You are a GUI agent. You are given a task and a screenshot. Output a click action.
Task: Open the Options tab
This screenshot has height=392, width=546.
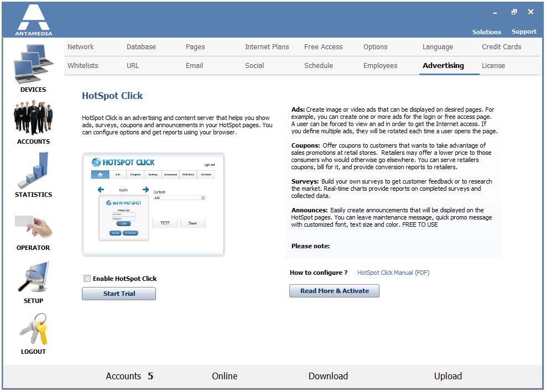(375, 46)
